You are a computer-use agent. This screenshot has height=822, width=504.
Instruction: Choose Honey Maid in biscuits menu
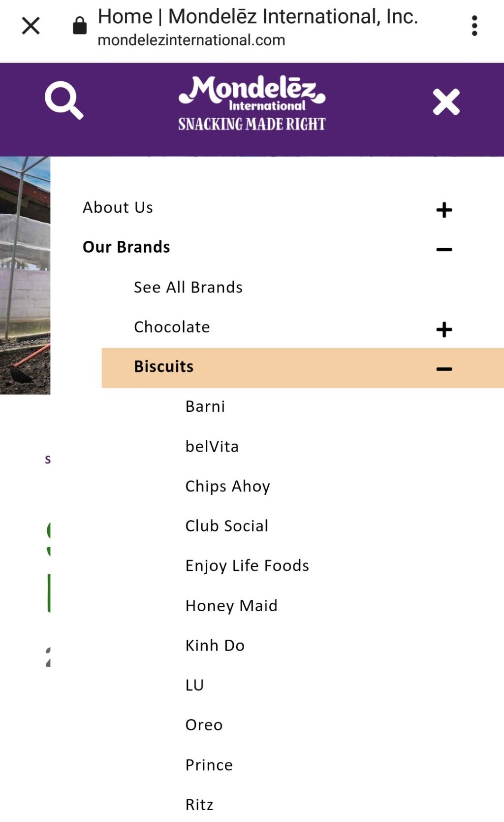(x=231, y=605)
